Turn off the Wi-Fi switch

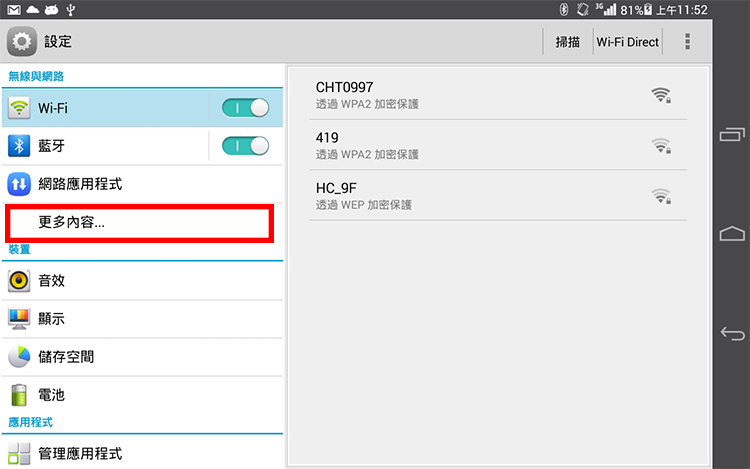point(245,108)
